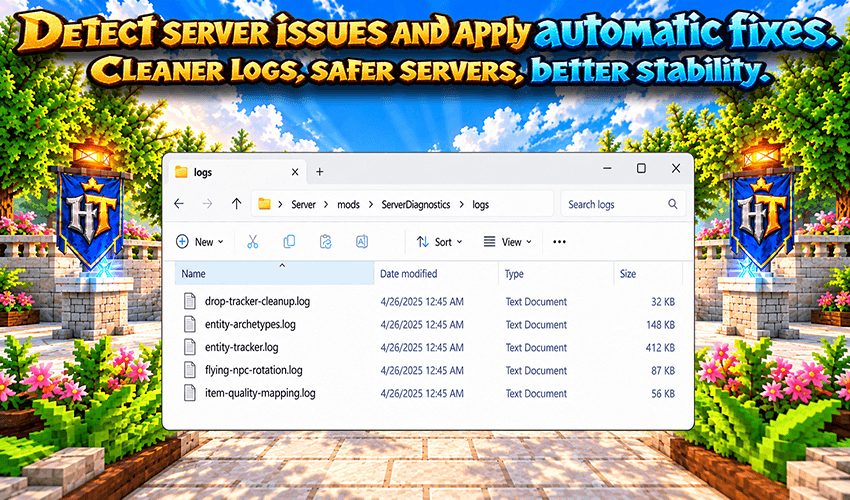Select entity-archetypes.log file name

click(250, 324)
